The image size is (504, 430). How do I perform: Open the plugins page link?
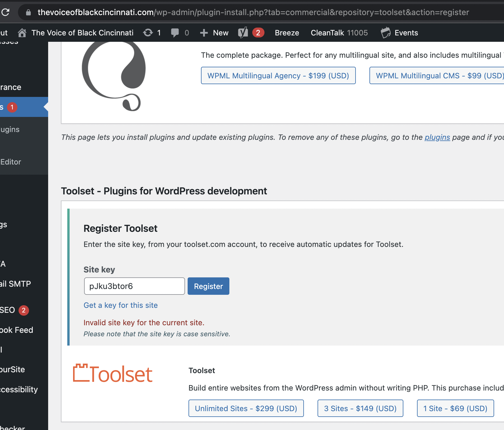pos(437,137)
